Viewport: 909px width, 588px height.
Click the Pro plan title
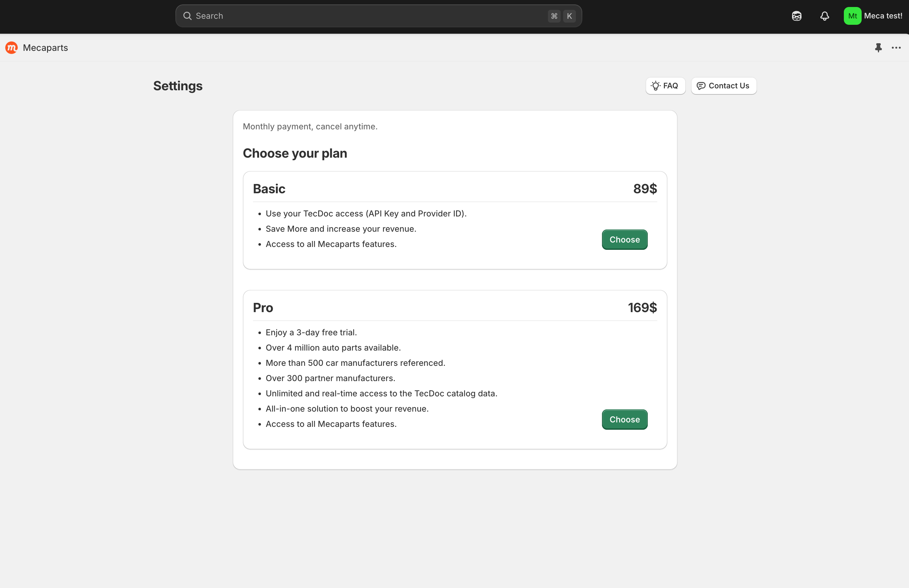tap(263, 308)
